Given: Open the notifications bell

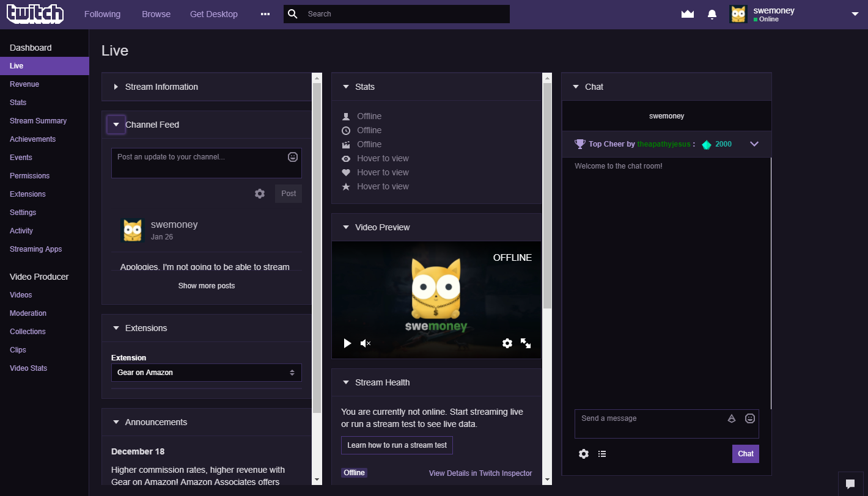Looking at the screenshot, I should click(x=712, y=14).
